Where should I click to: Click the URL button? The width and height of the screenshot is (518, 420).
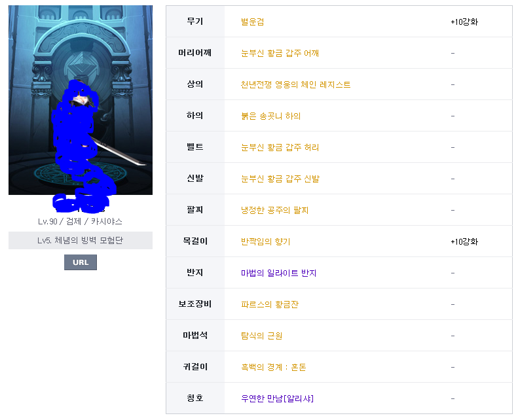tap(81, 262)
